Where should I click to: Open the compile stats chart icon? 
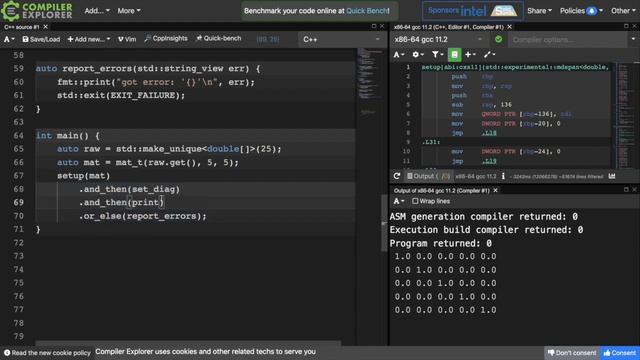tap(612, 176)
